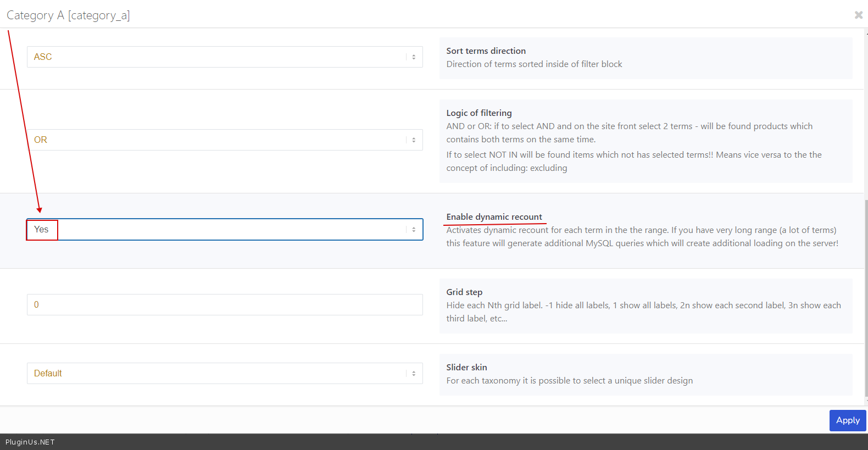Click the Slider skin heading
868x450 pixels.
pos(466,368)
